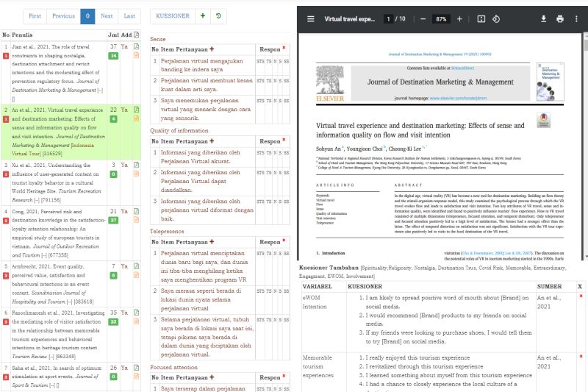Open the KUESIONER tab
Viewport: 588px width, 392px height.
coord(172,15)
